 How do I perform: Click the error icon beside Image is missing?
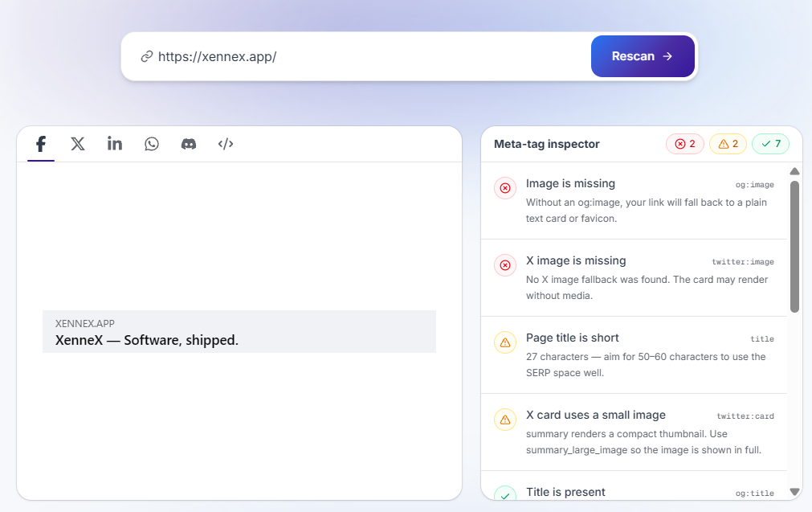tap(505, 188)
